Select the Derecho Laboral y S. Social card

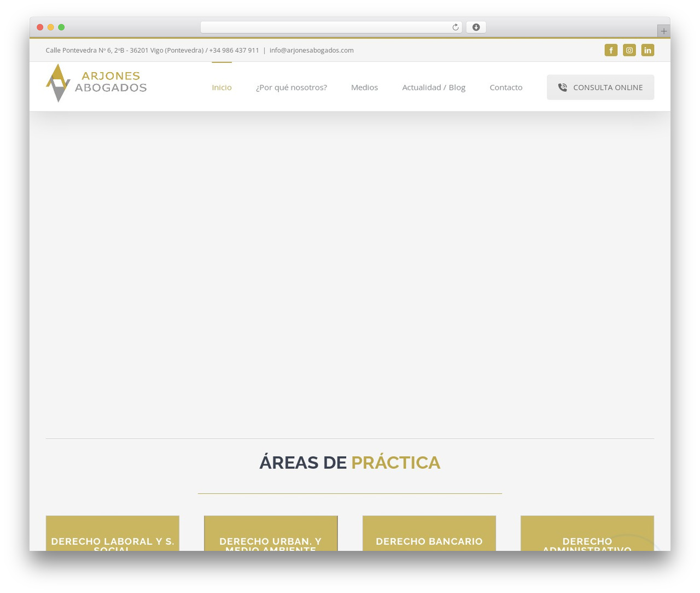[x=113, y=533]
